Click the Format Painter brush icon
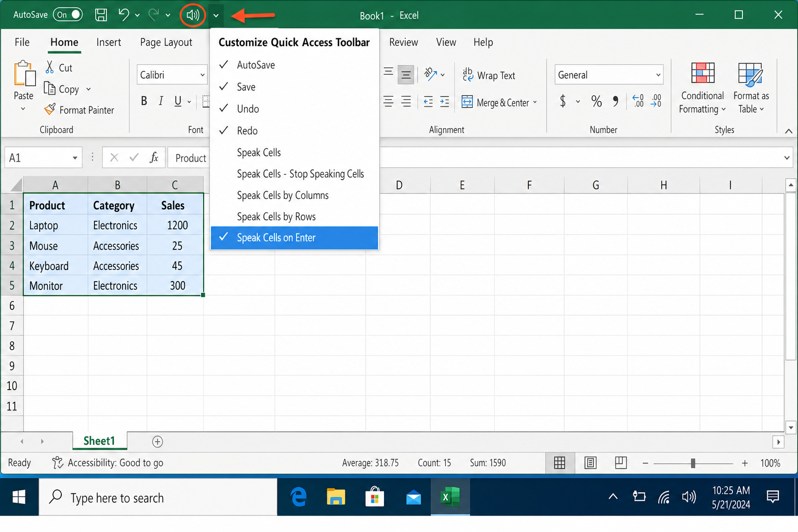 tap(50, 110)
